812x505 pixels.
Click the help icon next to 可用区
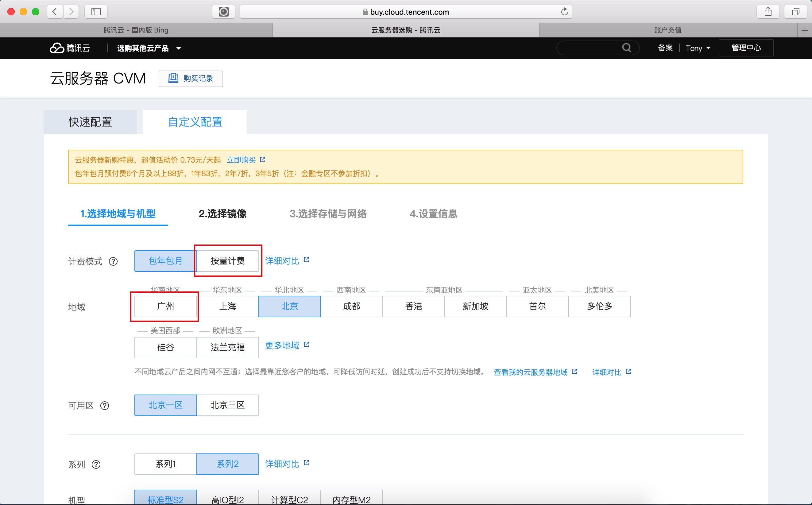(x=105, y=406)
